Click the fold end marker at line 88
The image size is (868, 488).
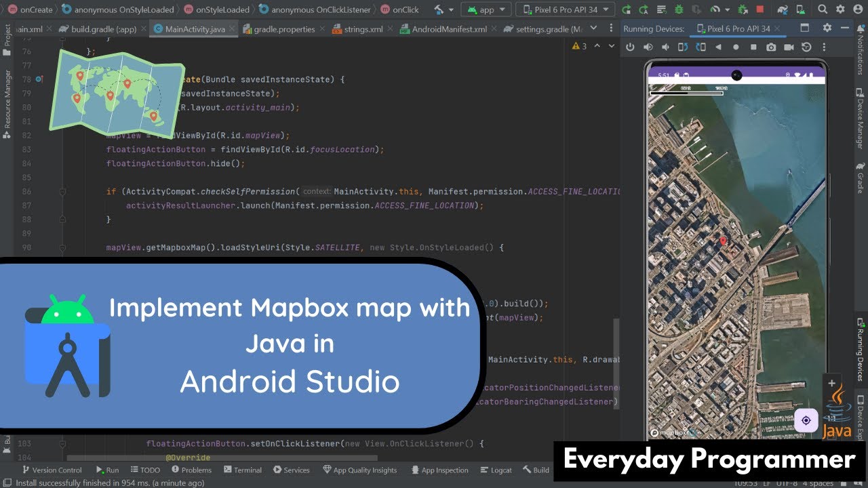click(62, 220)
